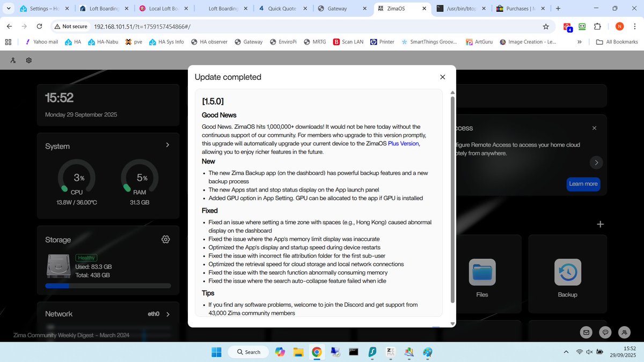
Task: Open the tab search dropdown
Action: (8, 9)
